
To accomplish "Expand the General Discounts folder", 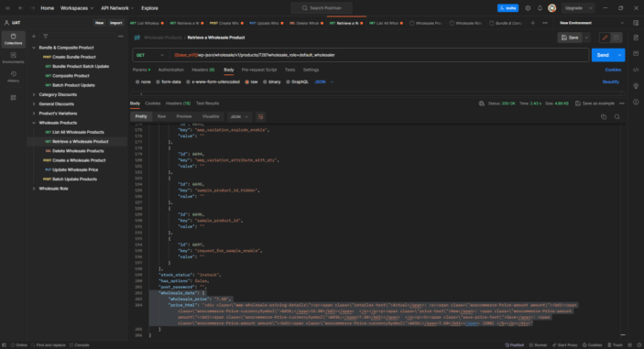I will click(x=34, y=104).
